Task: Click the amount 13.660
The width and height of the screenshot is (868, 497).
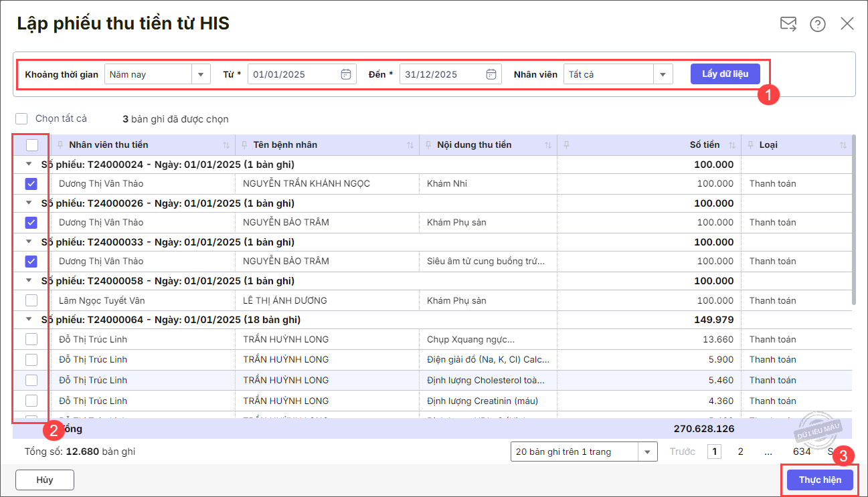Action: (718, 339)
